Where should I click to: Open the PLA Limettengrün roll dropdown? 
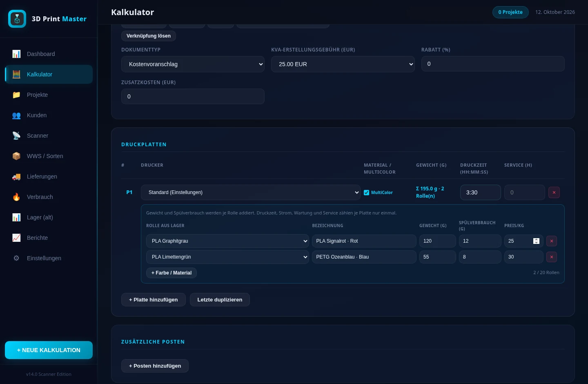point(227,257)
